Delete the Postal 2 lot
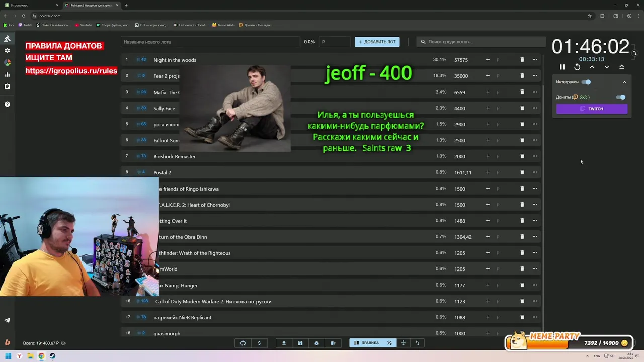 click(522, 172)
